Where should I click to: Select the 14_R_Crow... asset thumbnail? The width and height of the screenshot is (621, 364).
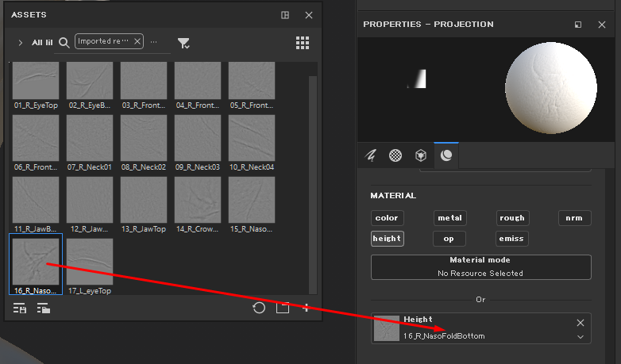(198, 200)
